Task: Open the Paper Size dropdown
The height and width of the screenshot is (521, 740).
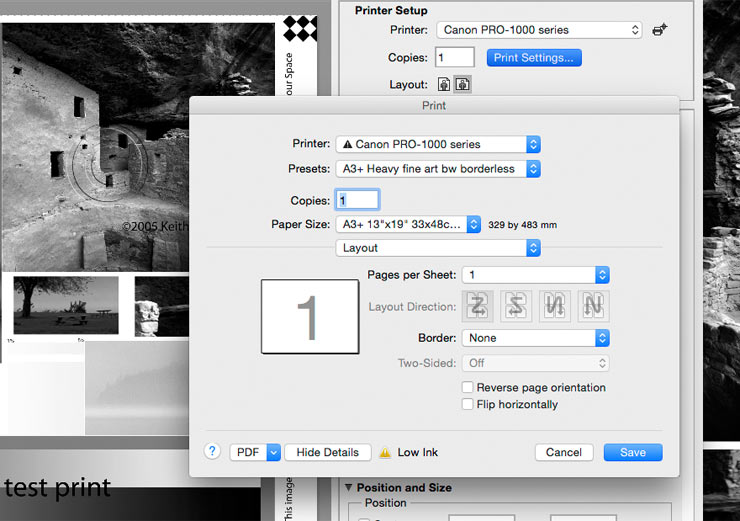Action: click(x=408, y=225)
